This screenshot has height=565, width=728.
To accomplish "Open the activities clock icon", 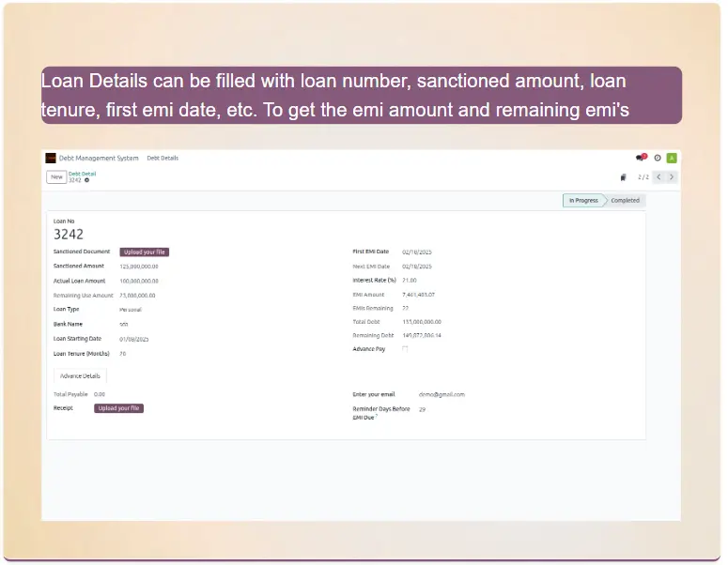I will point(658,158).
